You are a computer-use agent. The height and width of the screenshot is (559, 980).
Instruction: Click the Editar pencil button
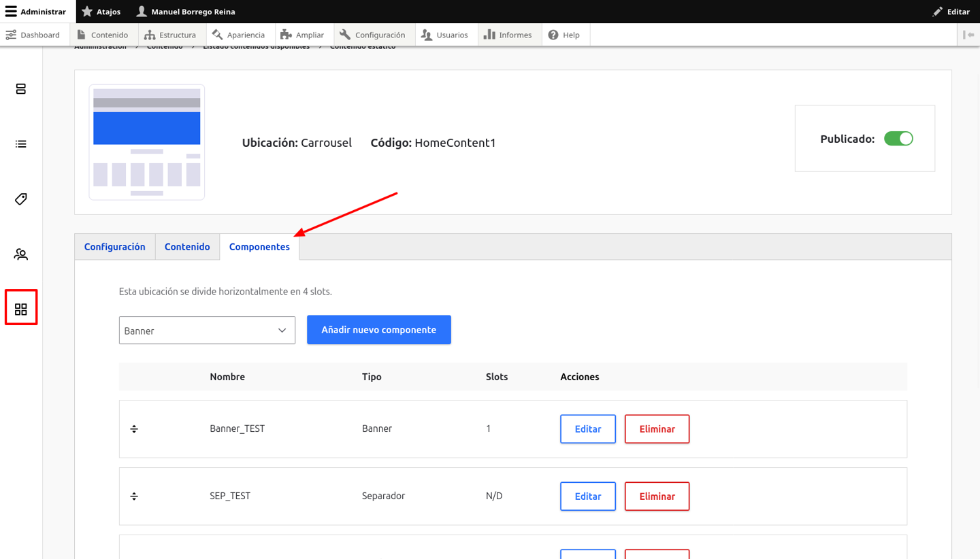tap(951, 12)
